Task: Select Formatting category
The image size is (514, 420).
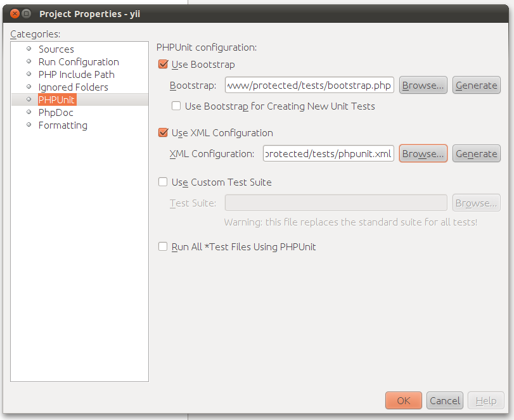Action: tap(63, 125)
